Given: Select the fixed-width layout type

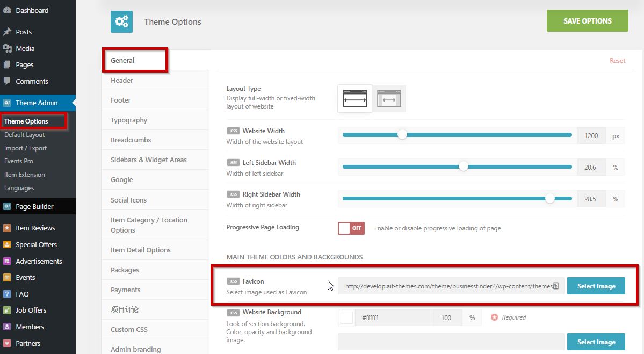Looking at the screenshot, I should [x=389, y=99].
